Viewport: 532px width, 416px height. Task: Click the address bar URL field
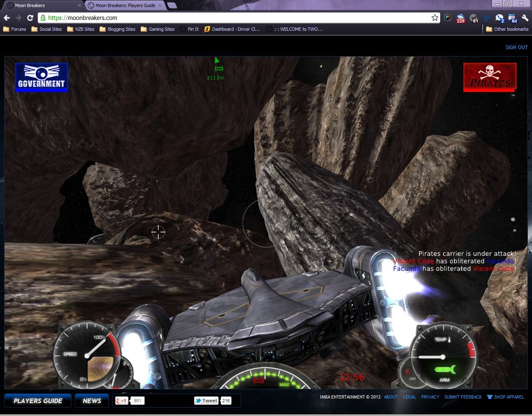point(239,18)
